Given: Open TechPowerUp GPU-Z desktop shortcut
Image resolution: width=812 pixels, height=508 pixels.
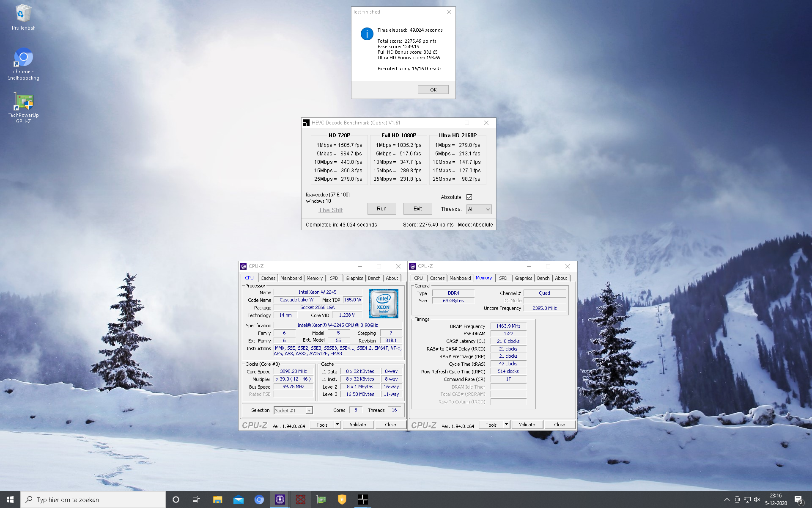Looking at the screenshot, I should [x=23, y=108].
